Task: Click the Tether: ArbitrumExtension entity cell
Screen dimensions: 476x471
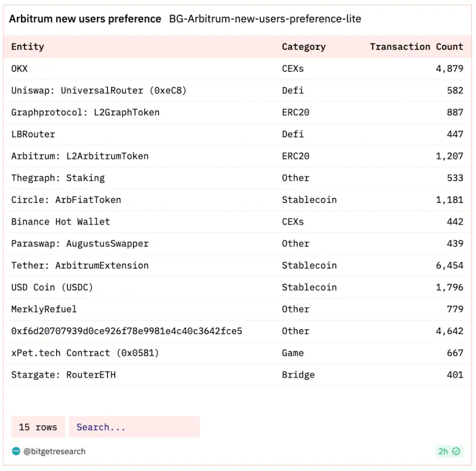Action: click(80, 265)
